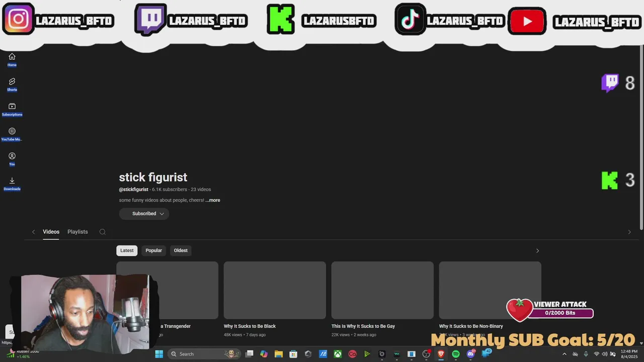This screenshot has width=644, height=362.
Task: Launch Copilot from the taskbar
Action: (264, 354)
